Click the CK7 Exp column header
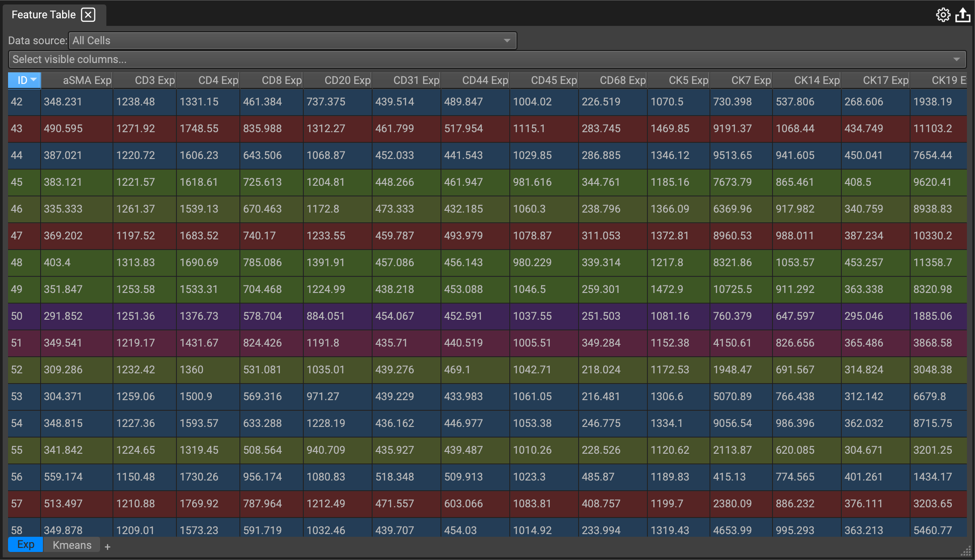975x560 pixels. click(741, 80)
